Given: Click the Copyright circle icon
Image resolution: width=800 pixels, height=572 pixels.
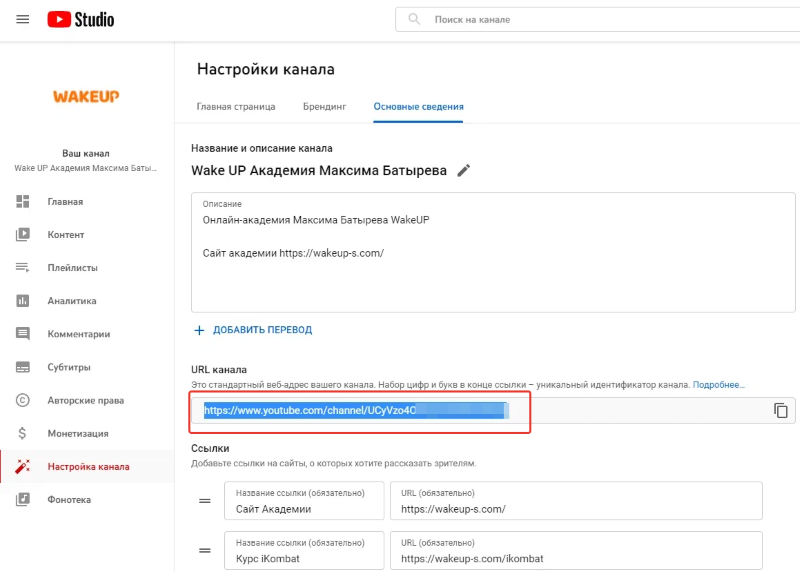Looking at the screenshot, I should pyautogui.click(x=22, y=400).
